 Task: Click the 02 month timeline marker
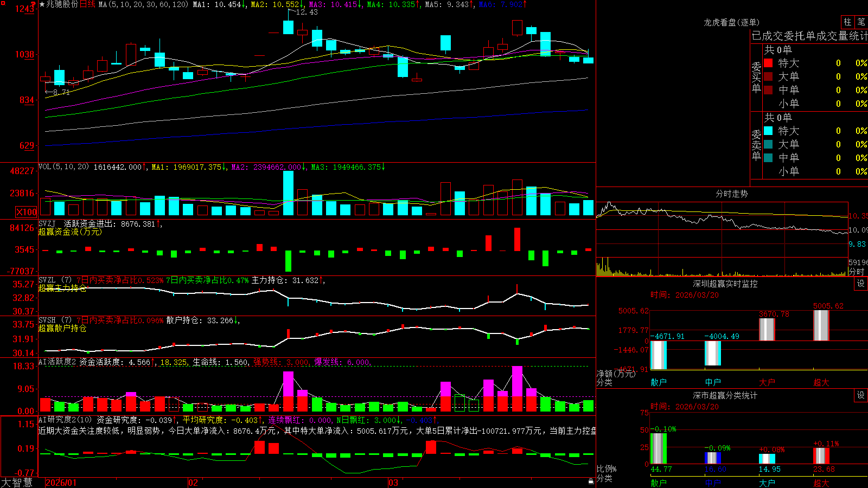193,483
